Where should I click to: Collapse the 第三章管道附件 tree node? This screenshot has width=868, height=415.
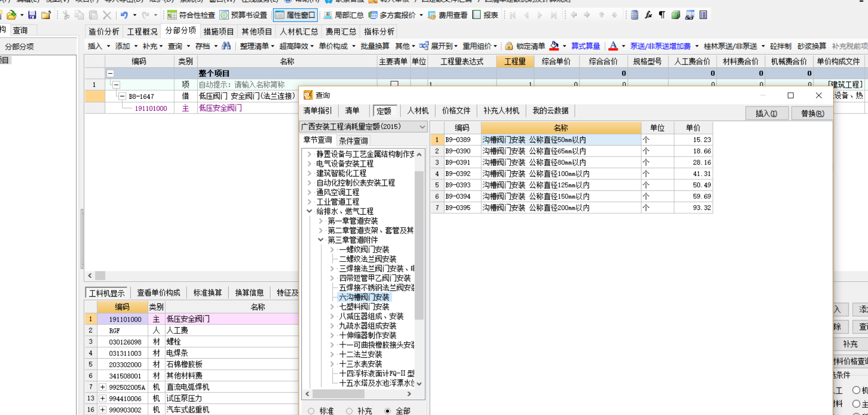321,240
